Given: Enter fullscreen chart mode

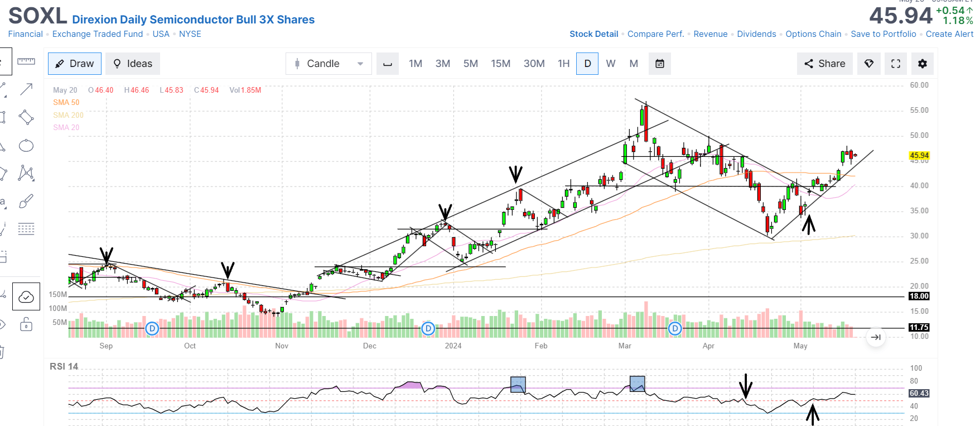Looking at the screenshot, I should [x=896, y=64].
